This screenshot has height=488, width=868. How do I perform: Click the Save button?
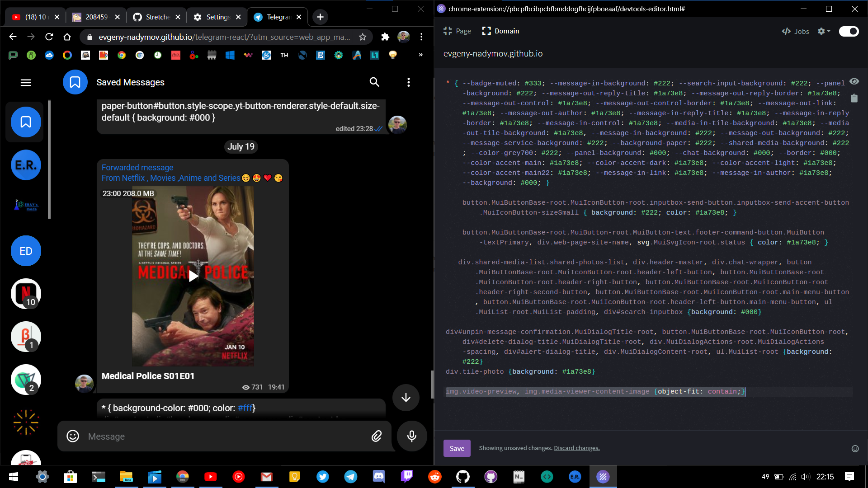click(457, 448)
